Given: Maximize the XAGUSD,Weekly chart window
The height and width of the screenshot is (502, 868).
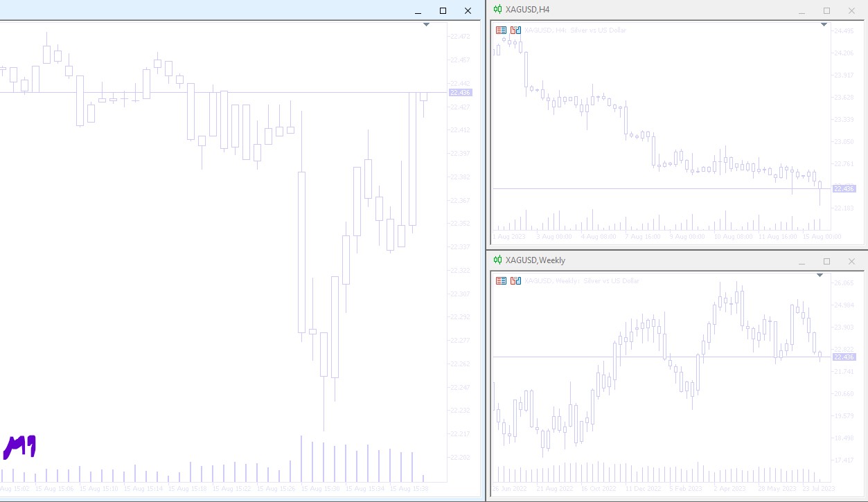Looking at the screenshot, I should coord(826,262).
